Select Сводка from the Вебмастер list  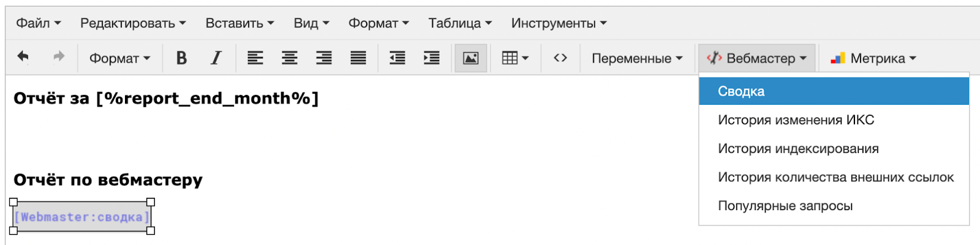tap(834, 91)
